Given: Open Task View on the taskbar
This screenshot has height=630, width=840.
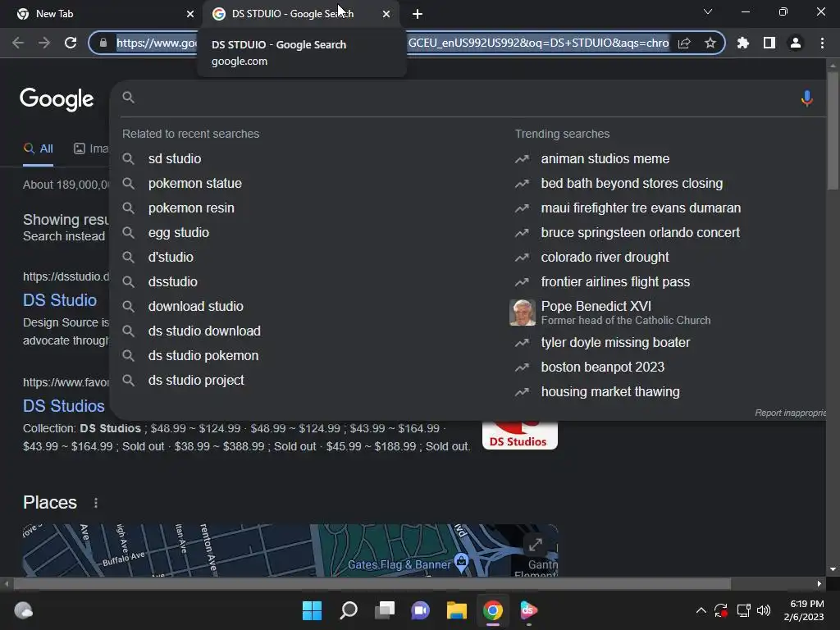Looking at the screenshot, I should point(384,610).
